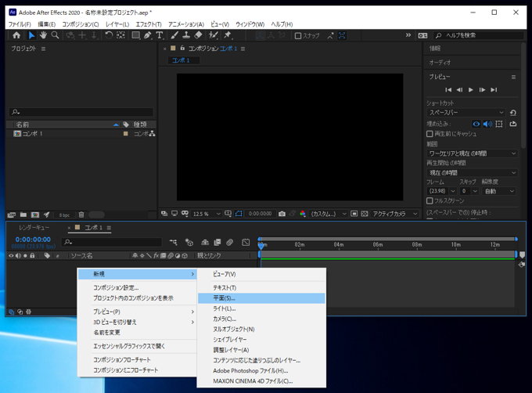Open the エフェクト(T) menu
The image size is (532, 393).
149,24
